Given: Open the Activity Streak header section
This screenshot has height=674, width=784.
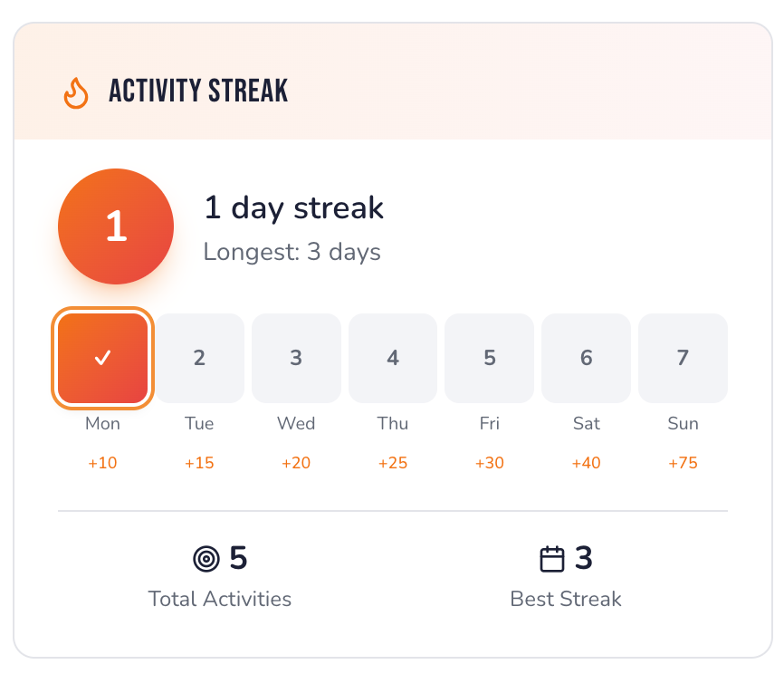Looking at the screenshot, I should tap(197, 91).
